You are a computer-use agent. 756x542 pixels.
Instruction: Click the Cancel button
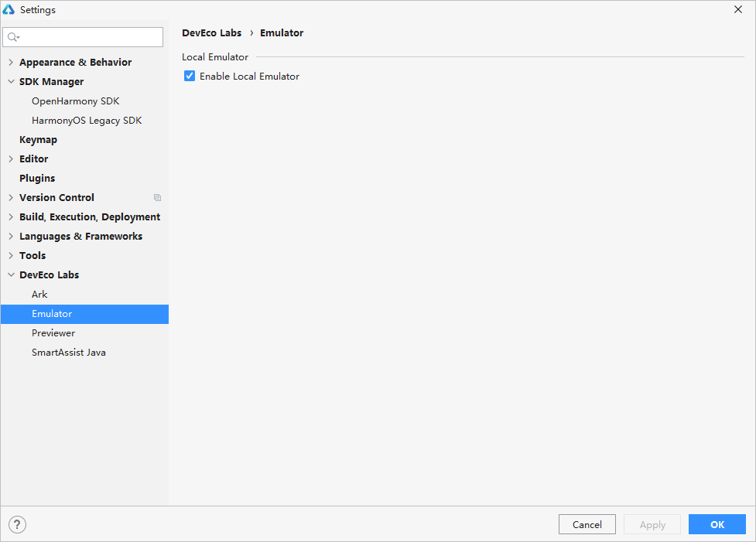click(587, 524)
